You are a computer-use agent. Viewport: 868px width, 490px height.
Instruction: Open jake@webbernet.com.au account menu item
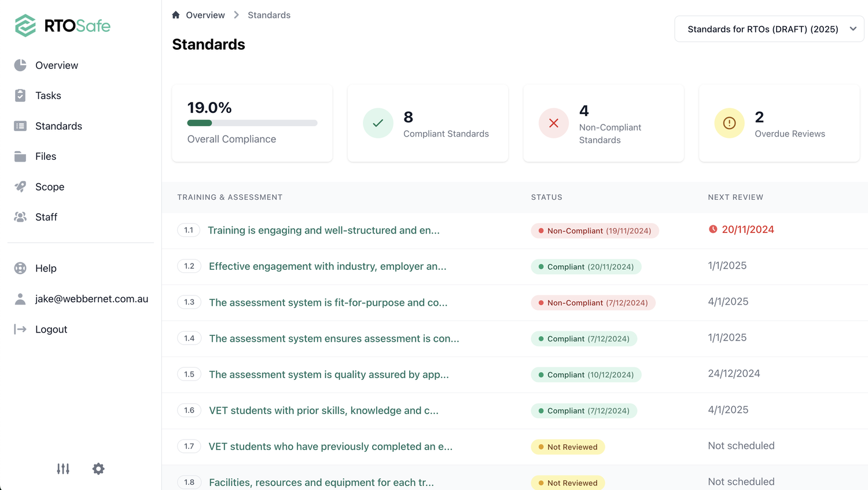point(91,299)
